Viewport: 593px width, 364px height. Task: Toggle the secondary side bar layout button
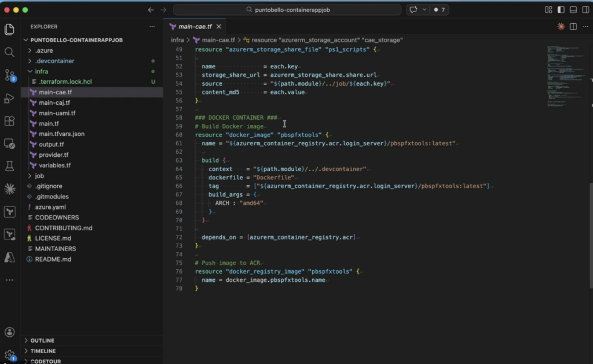coord(585,10)
